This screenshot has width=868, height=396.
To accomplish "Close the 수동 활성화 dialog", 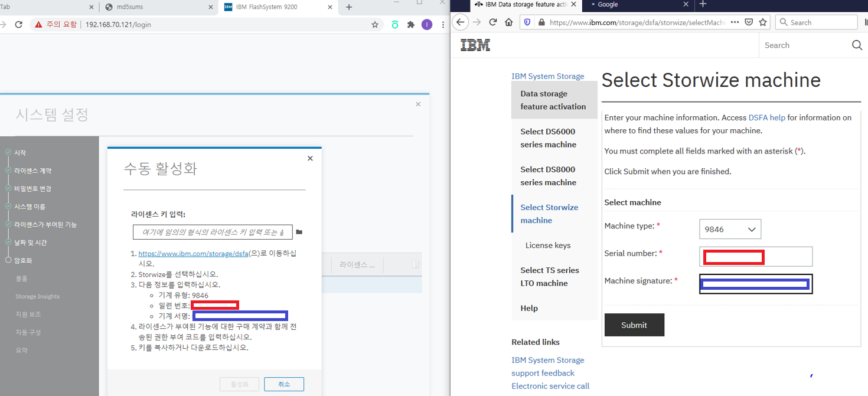I will (x=310, y=158).
